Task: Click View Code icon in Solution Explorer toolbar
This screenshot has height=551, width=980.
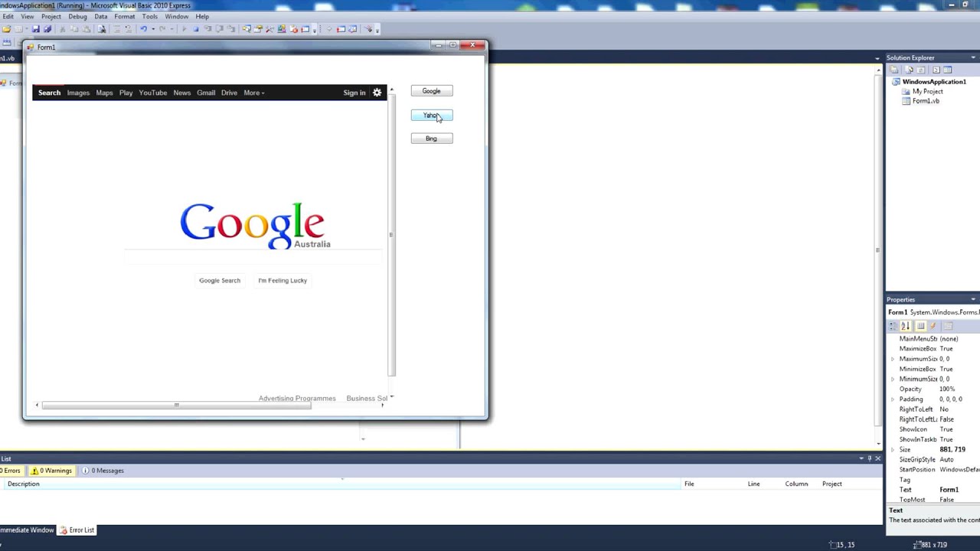Action: pyautogui.click(x=936, y=70)
